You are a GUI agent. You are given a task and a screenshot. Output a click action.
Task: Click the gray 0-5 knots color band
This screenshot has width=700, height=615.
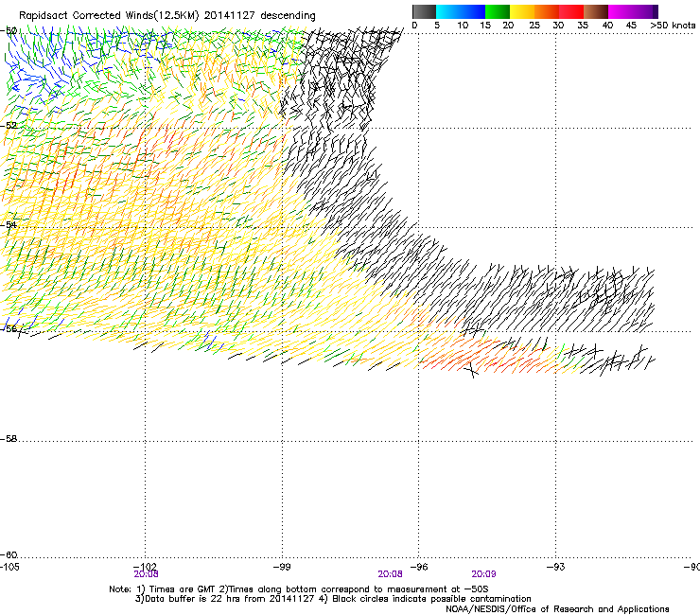click(424, 11)
